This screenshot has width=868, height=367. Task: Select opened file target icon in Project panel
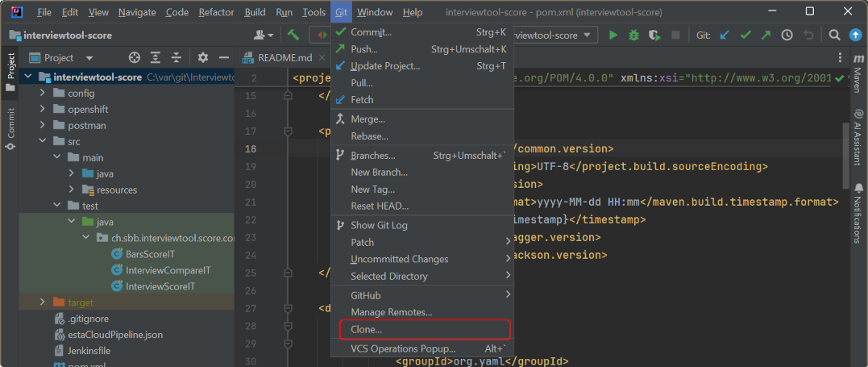tap(134, 57)
